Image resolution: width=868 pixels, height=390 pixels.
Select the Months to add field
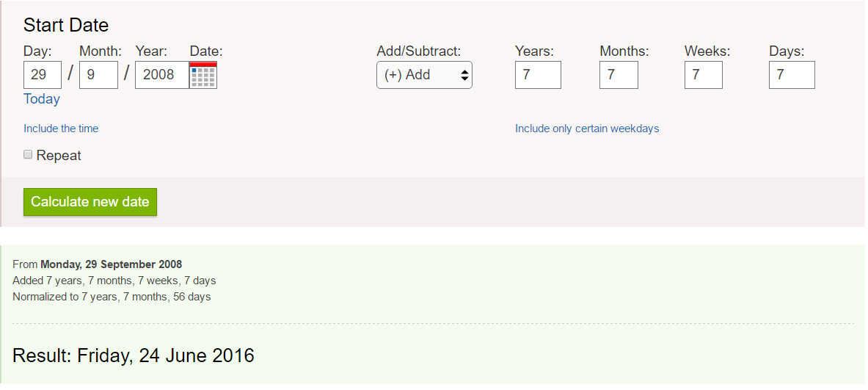pos(619,75)
